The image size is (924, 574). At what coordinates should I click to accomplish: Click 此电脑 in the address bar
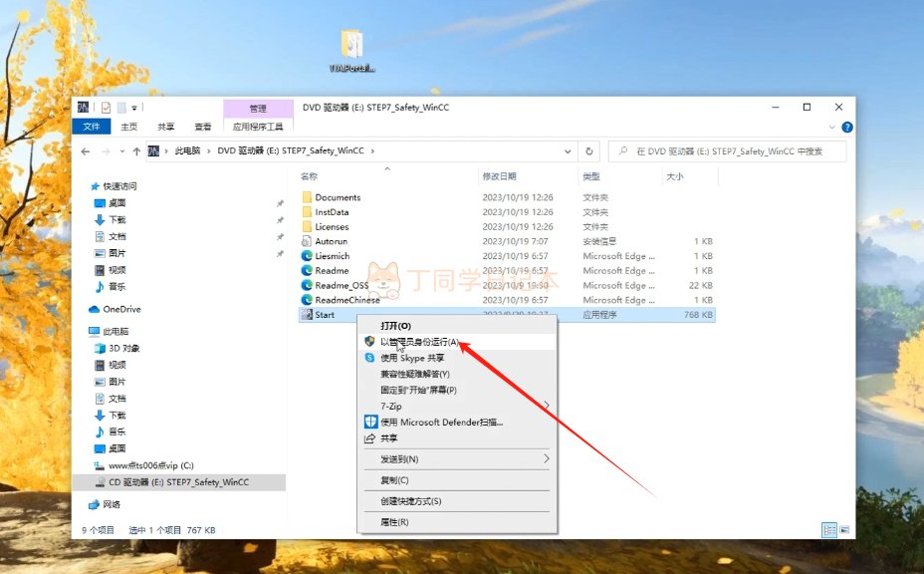click(187, 151)
